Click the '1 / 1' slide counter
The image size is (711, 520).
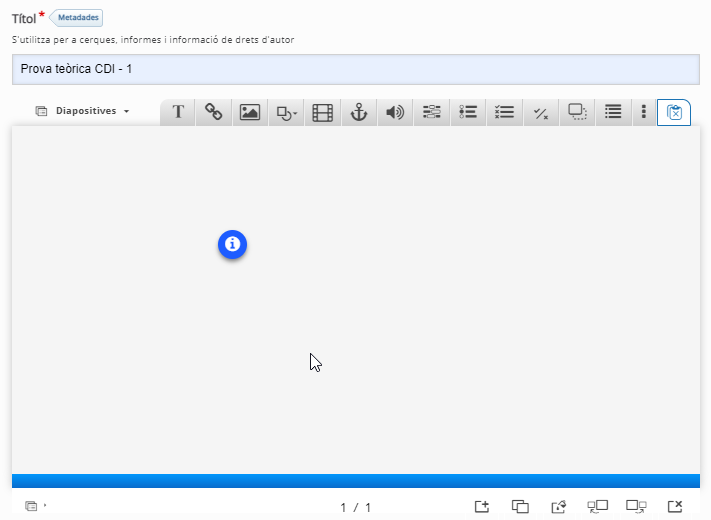point(356,507)
